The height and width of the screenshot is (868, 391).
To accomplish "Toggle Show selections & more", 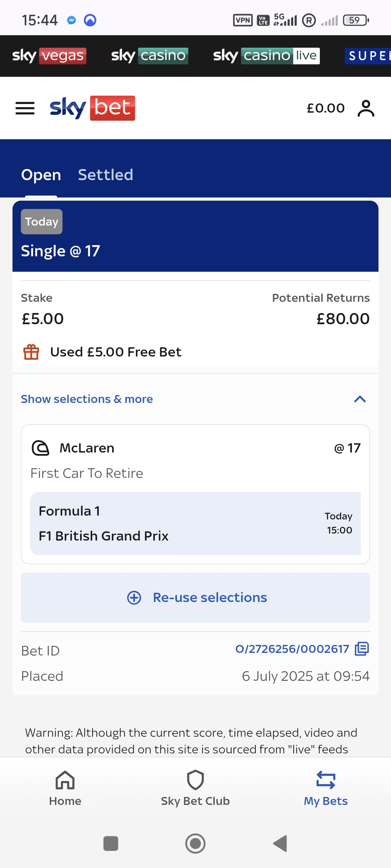I will [x=87, y=399].
